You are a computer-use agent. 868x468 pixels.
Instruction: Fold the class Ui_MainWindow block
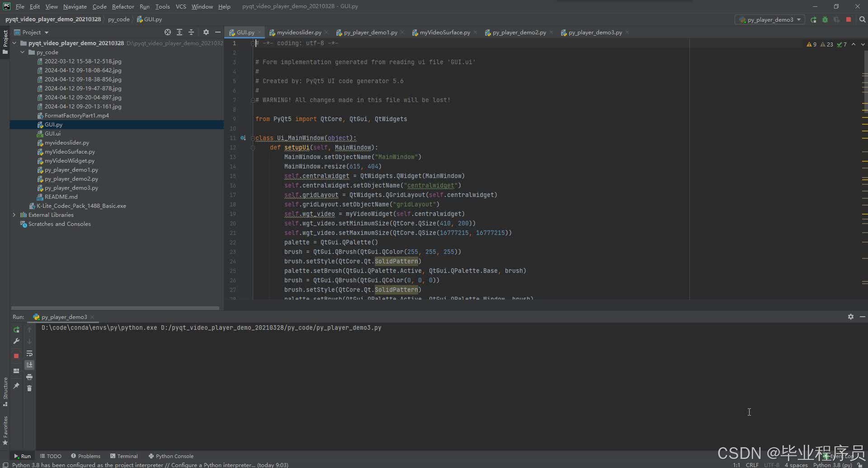tap(253, 138)
